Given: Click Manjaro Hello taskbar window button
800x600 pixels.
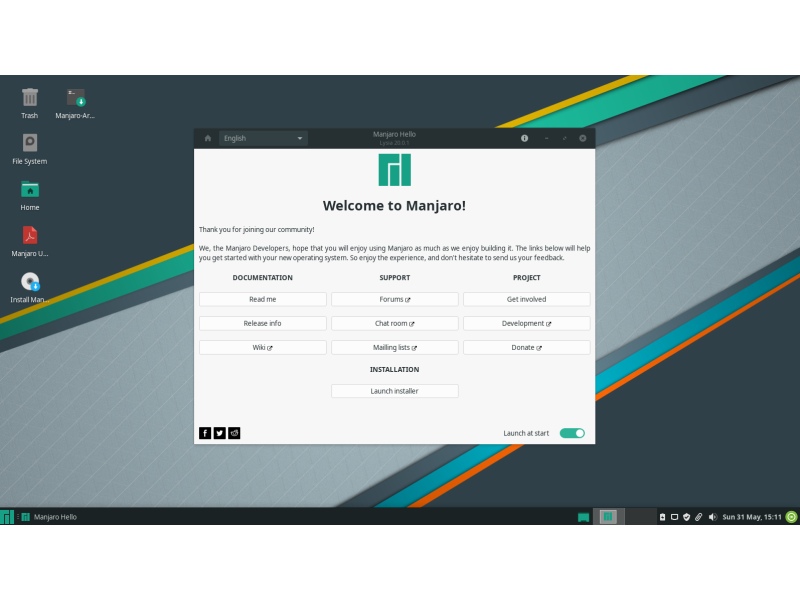Looking at the screenshot, I should (x=49, y=517).
